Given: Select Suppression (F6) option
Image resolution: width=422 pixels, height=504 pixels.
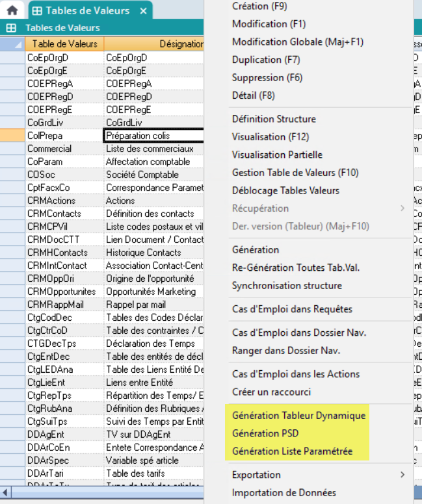Looking at the screenshot, I should point(267,77).
